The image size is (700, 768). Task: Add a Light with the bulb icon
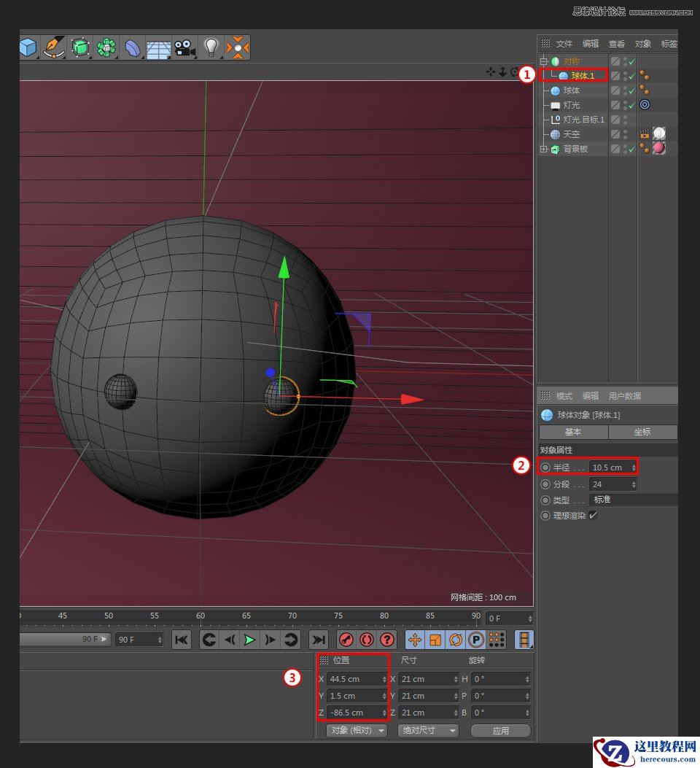click(211, 48)
